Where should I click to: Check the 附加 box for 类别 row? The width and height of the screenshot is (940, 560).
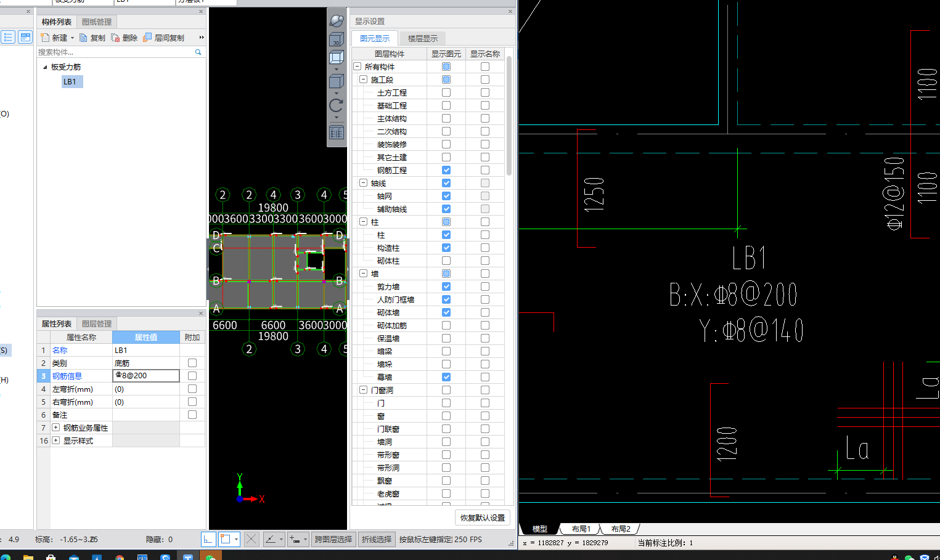[192, 363]
